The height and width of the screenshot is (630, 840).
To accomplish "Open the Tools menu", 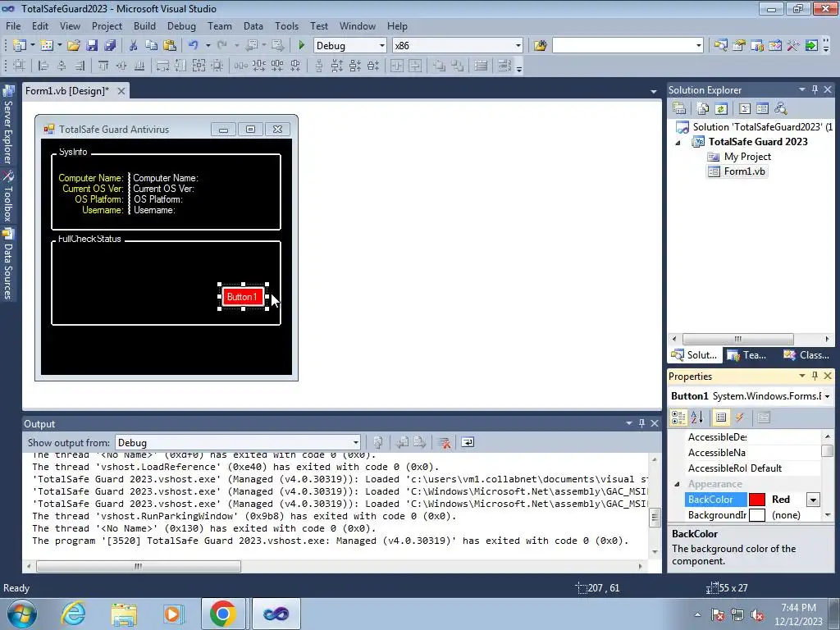I will (286, 25).
